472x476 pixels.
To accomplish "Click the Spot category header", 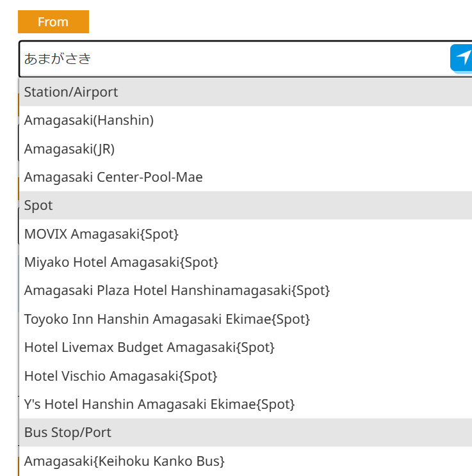I will tap(38, 205).
